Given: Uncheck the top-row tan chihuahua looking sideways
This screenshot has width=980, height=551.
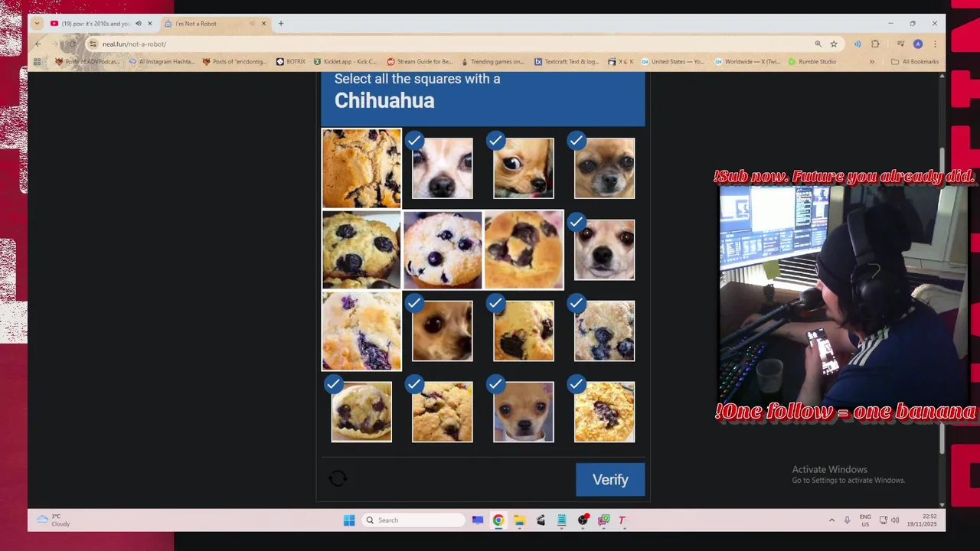Looking at the screenshot, I should click(524, 168).
